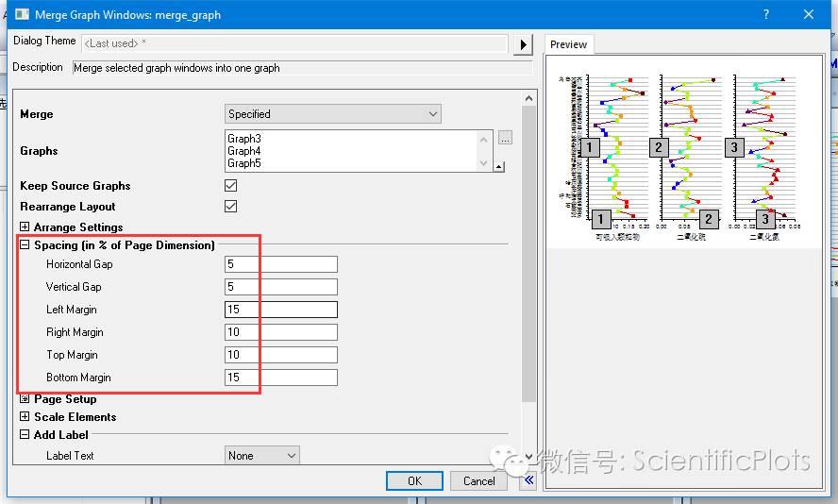Screen dimensions: 838x504
Task: Close the Merge Graph Windows dialog
Action: point(809,14)
